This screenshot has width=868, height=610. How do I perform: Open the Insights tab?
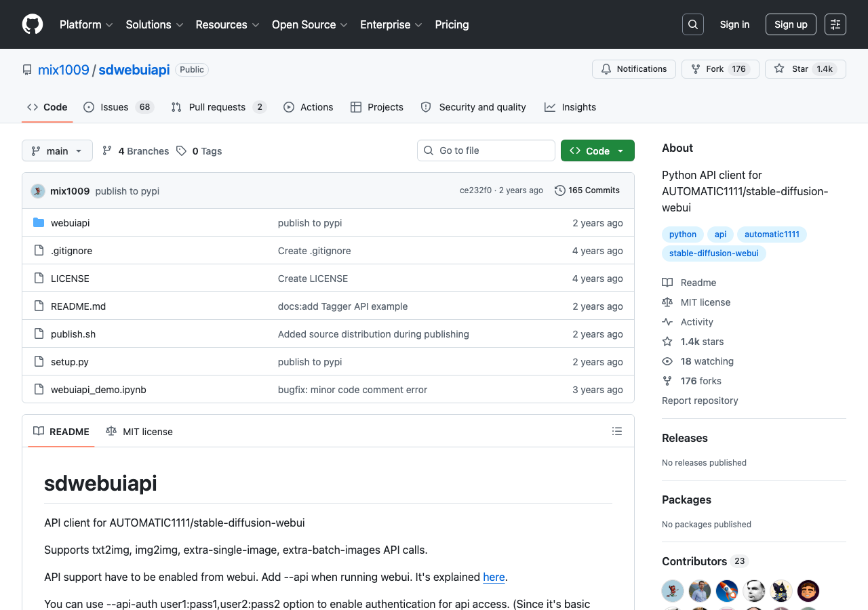570,107
